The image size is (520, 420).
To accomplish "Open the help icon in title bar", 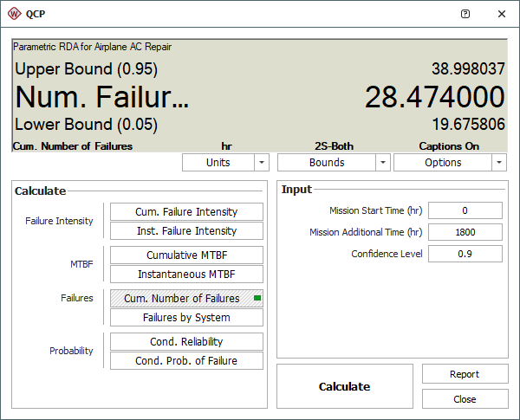I will click(465, 15).
